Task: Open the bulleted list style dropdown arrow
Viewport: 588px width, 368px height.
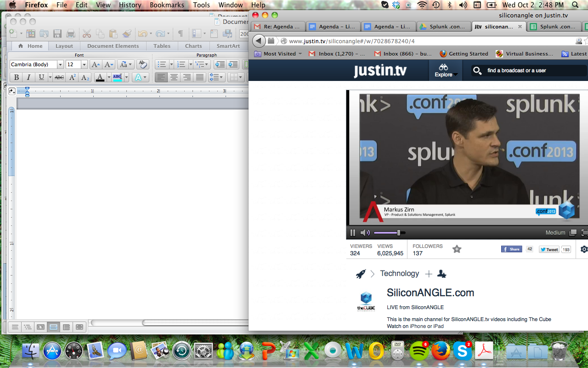Action: click(171, 64)
